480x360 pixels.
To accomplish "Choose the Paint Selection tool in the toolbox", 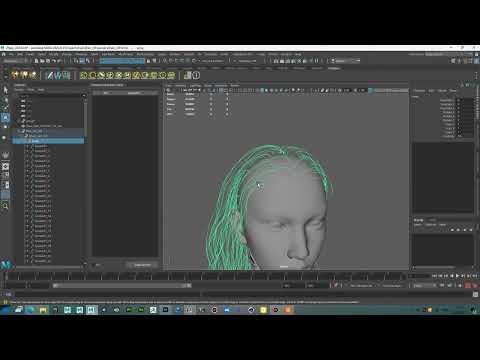I will point(5,108).
